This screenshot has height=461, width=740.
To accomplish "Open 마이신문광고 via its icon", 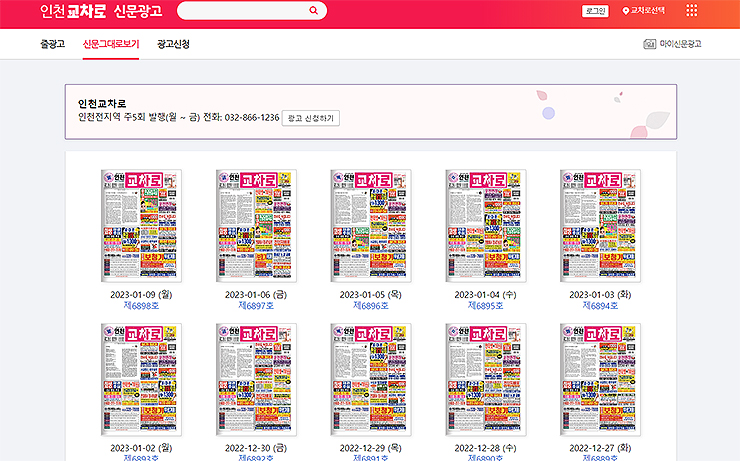I will point(649,44).
